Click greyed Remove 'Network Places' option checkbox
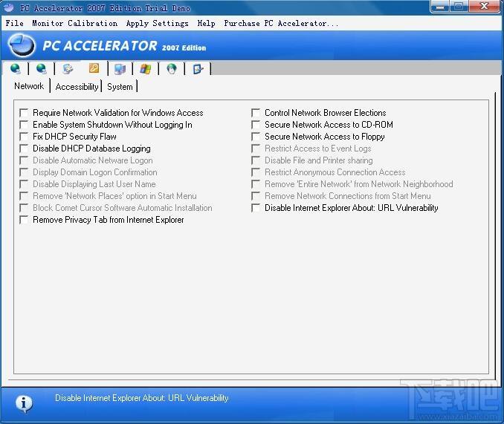This screenshot has height=424, width=504. tap(24, 196)
